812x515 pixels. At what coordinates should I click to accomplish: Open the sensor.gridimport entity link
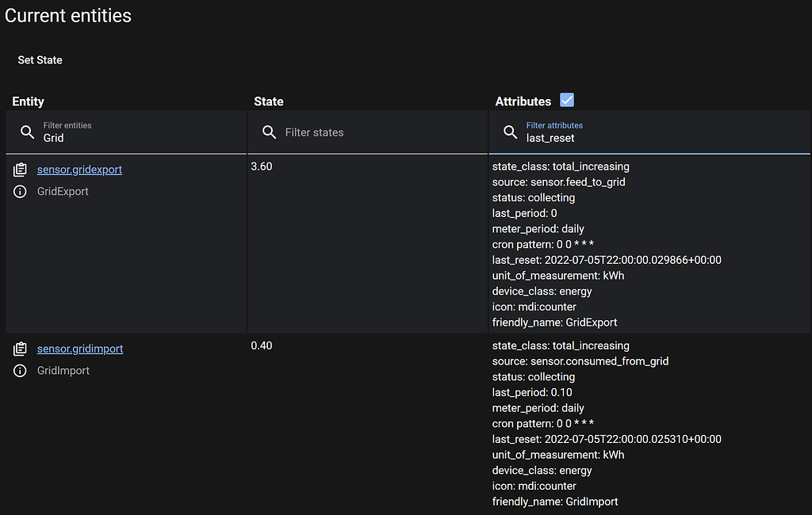[x=79, y=348]
